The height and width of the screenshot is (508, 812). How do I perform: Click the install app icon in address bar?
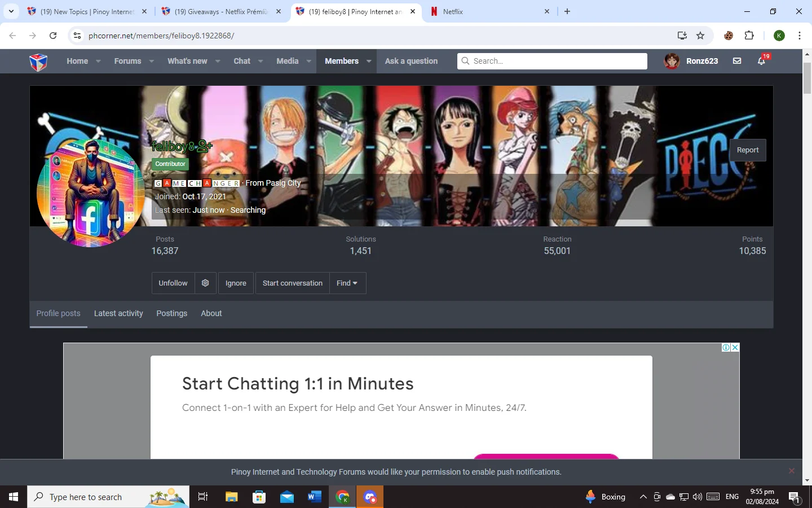(682, 36)
